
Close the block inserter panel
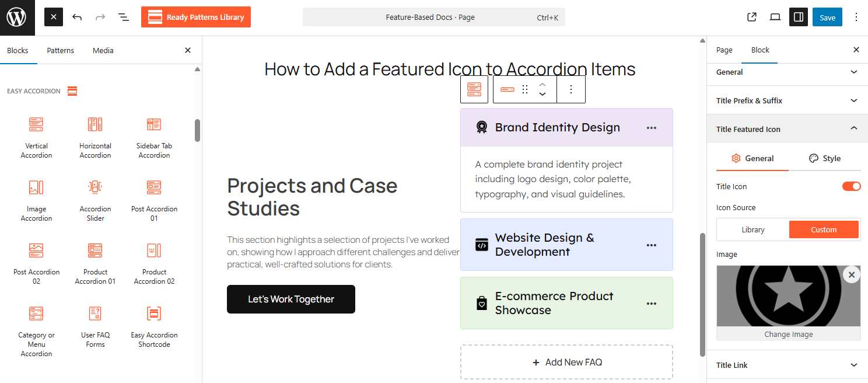tap(188, 50)
